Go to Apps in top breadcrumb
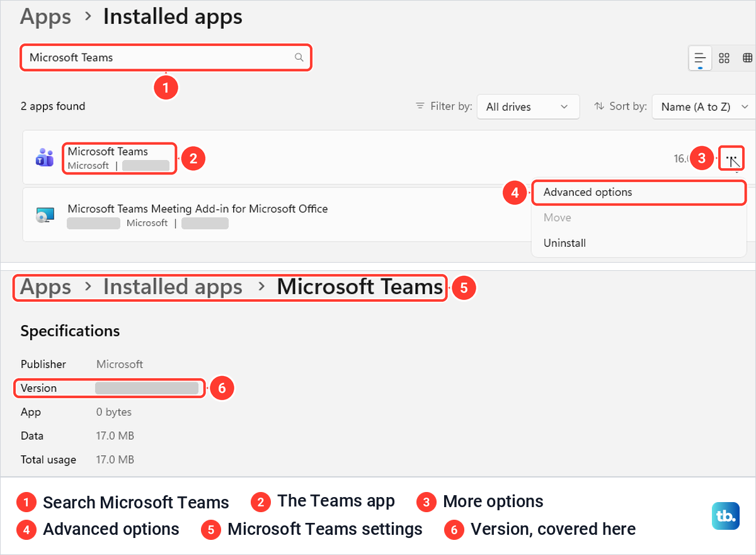The image size is (756, 555). [x=45, y=16]
